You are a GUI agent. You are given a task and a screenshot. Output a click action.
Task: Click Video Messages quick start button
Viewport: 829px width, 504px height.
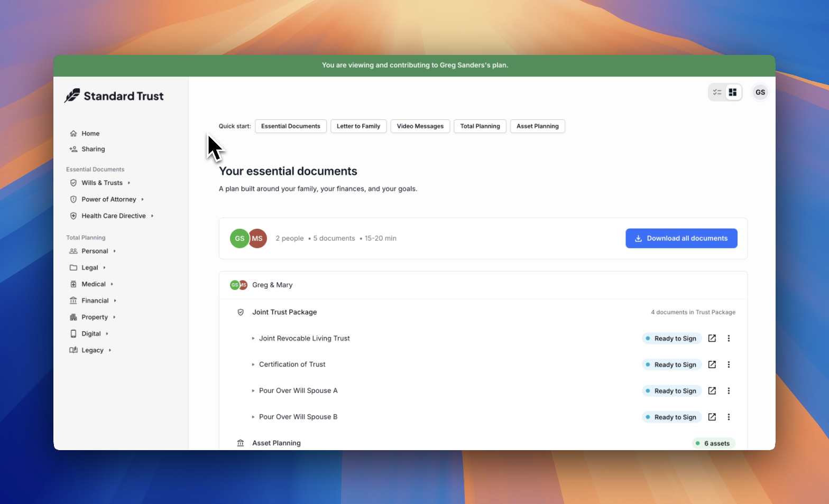click(420, 126)
